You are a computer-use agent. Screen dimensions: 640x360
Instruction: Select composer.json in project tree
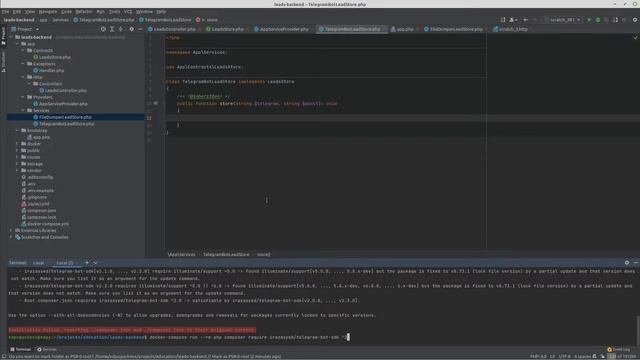point(38,210)
